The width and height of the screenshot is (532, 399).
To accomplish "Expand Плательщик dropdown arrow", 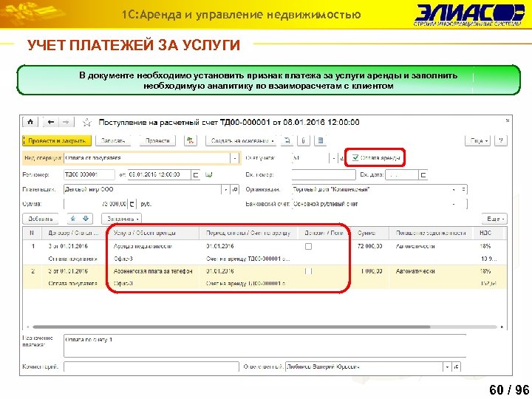I will (226, 189).
